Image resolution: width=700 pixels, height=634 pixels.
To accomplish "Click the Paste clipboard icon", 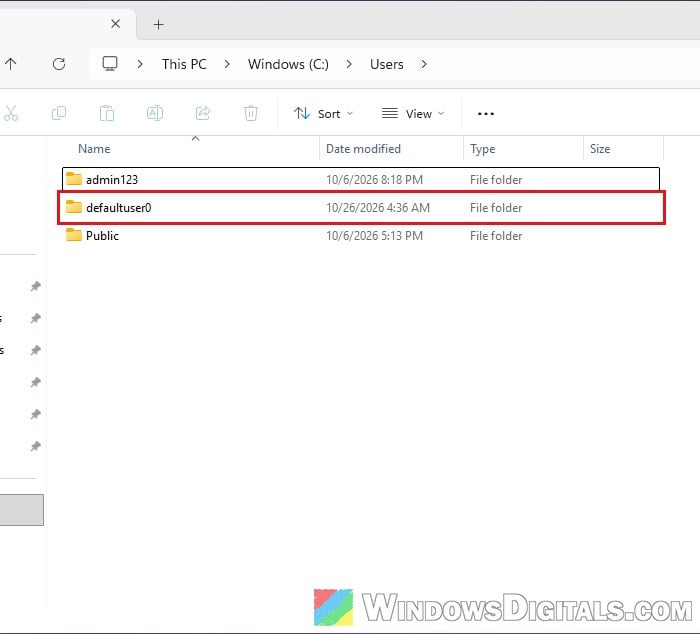I will 107,113.
